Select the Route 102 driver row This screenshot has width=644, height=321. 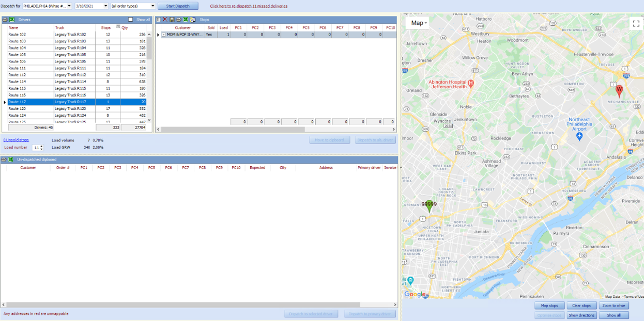pos(76,35)
